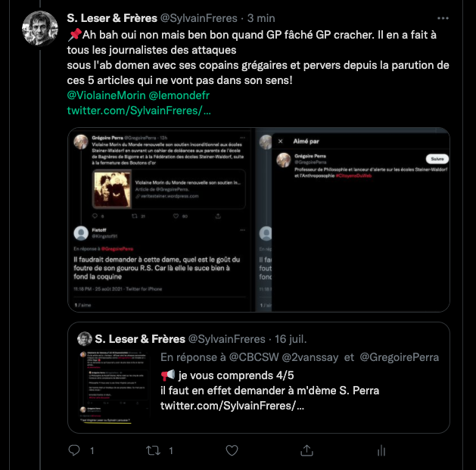Like the tweet with the heart icon
Viewport: 476px width, 470px height.
tap(230, 450)
